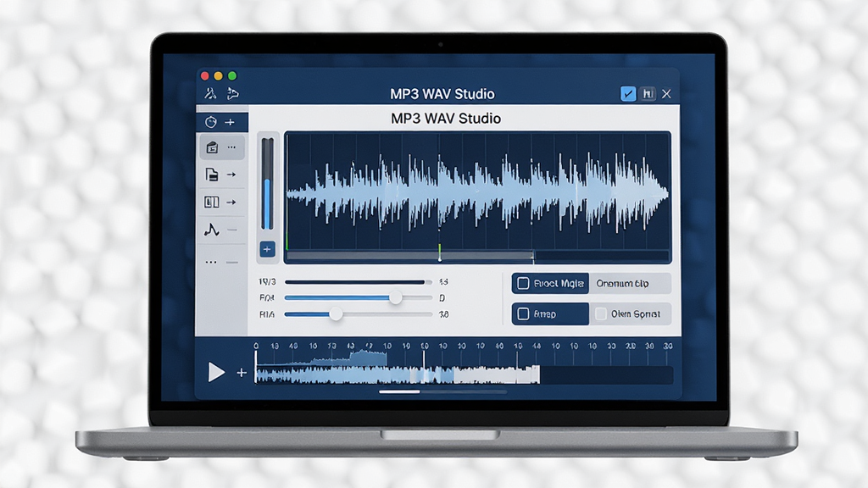
Task: Click the Onenum Clp button
Action: (x=630, y=283)
